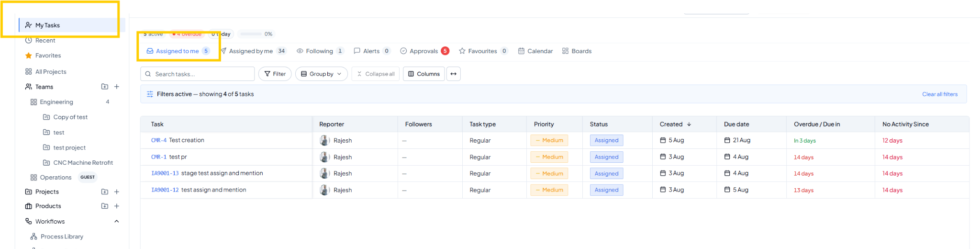The width and height of the screenshot is (980, 249).
Task: Click the Favorites star icon in sidebar
Action: click(x=29, y=56)
